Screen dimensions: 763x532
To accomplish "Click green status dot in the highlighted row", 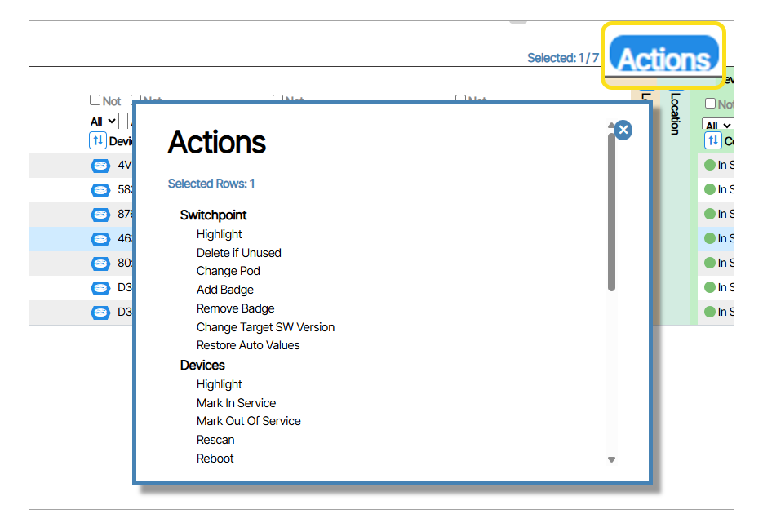I will coord(709,239).
